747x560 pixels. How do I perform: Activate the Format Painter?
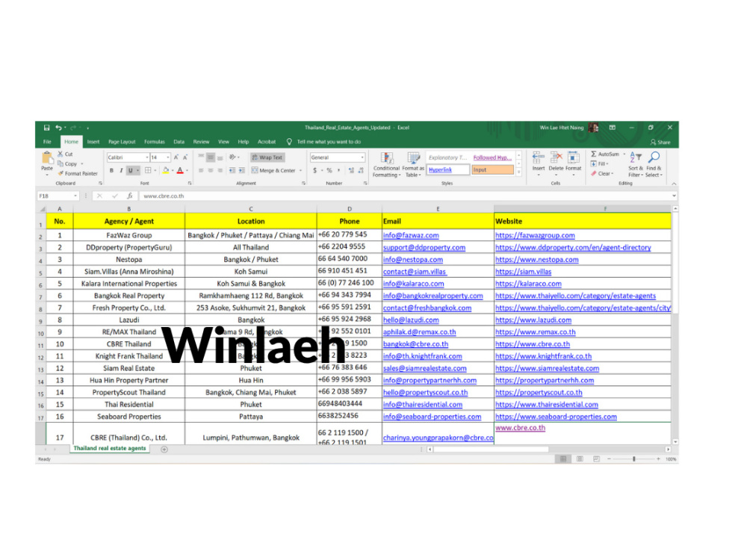(78, 173)
